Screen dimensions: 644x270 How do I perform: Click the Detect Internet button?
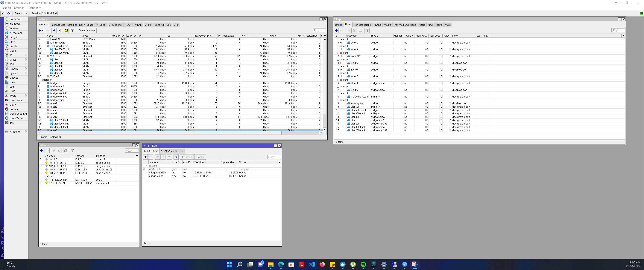(87, 31)
